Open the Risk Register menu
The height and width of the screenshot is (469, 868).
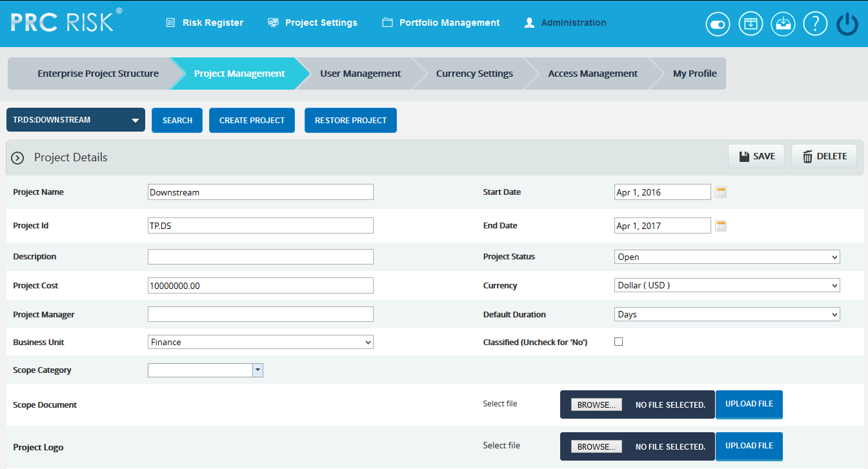click(x=205, y=23)
